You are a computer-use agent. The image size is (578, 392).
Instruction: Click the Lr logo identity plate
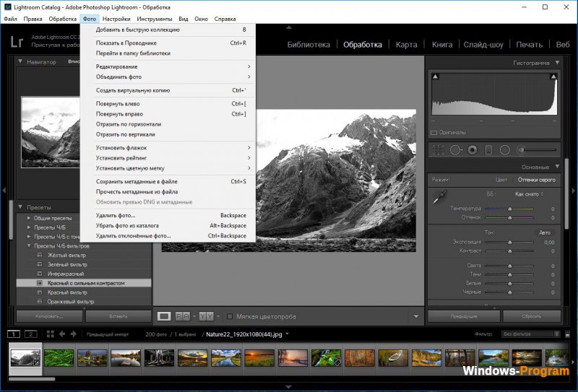pos(17,42)
